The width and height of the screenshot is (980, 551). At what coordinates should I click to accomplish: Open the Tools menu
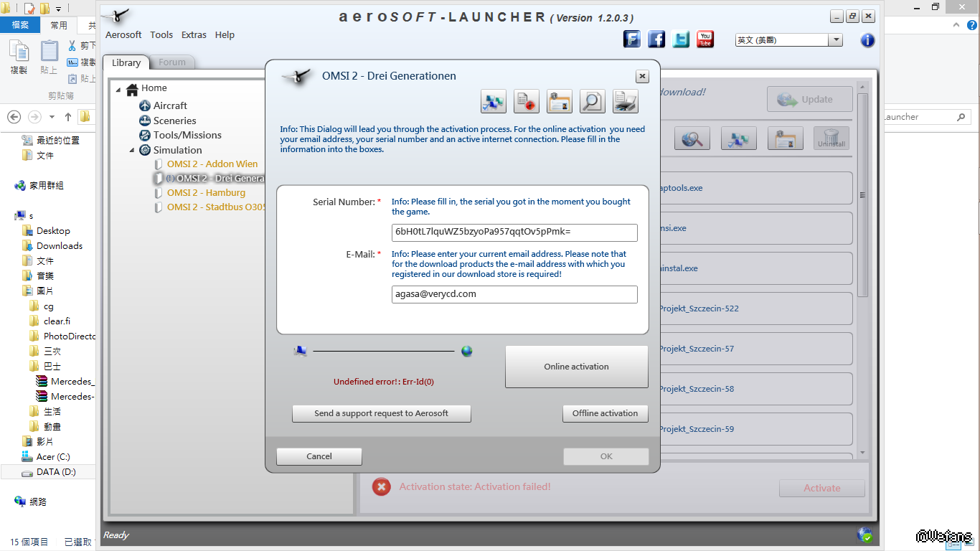[161, 34]
